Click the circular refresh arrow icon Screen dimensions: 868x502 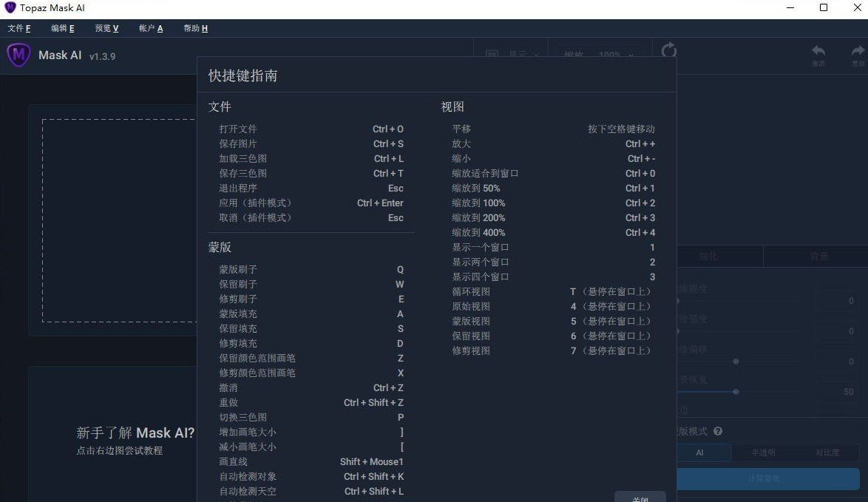(x=668, y=50)
